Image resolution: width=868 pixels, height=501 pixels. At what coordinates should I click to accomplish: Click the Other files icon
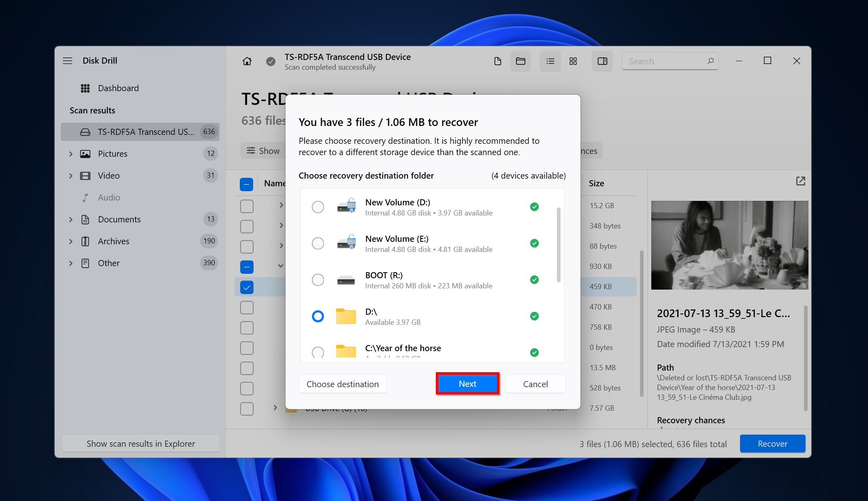pyautogui.click(x=85, y=263)
